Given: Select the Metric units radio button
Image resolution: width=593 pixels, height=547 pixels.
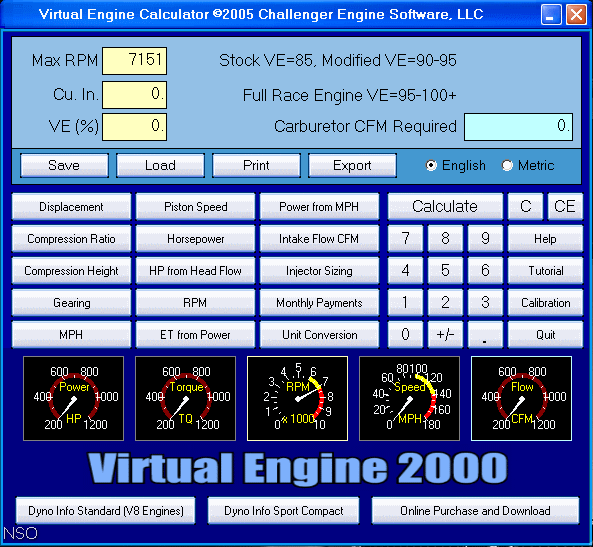Looking at the screenshot, I should (x=507, y=165).
